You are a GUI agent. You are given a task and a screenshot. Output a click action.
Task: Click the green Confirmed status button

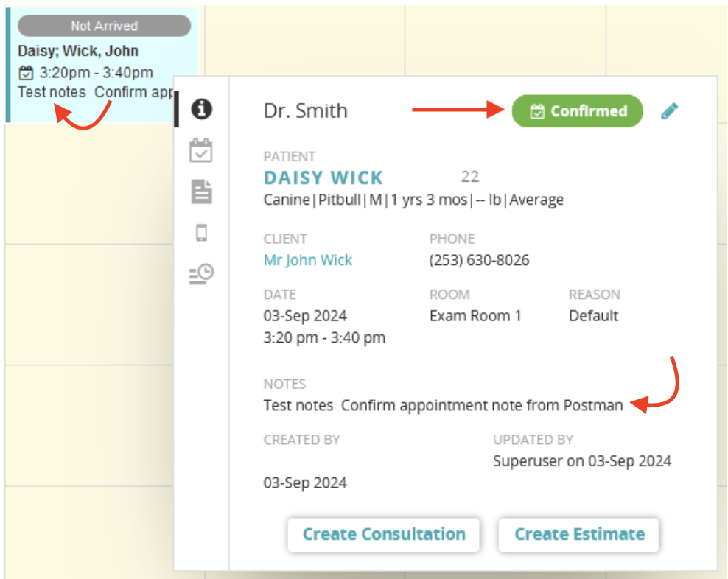point(577,111)
